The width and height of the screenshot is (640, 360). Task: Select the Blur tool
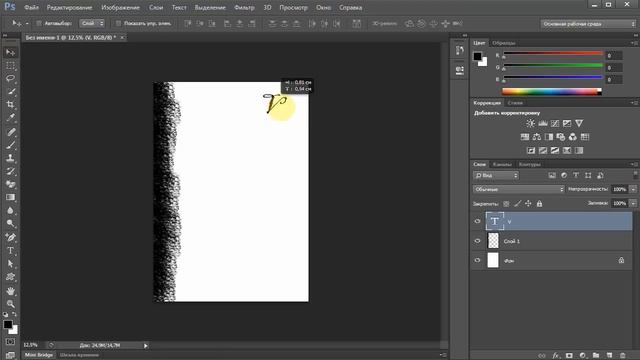pos(11,210)
